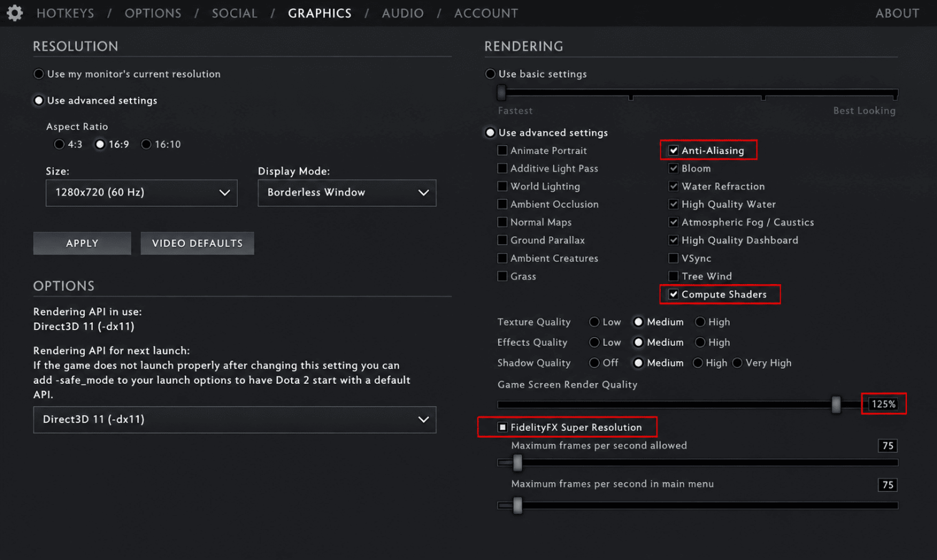This screenshot has width=937, height=560.
Task: Disable Water Refraction checkbox
Action: pos(673,186)
